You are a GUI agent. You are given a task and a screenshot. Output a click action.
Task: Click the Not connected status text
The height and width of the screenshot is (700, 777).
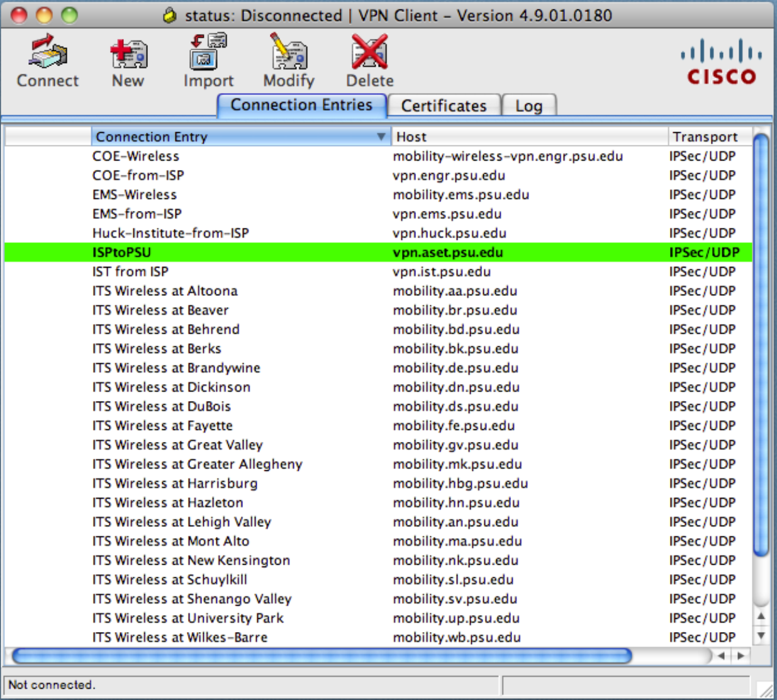tap(52, 685)
